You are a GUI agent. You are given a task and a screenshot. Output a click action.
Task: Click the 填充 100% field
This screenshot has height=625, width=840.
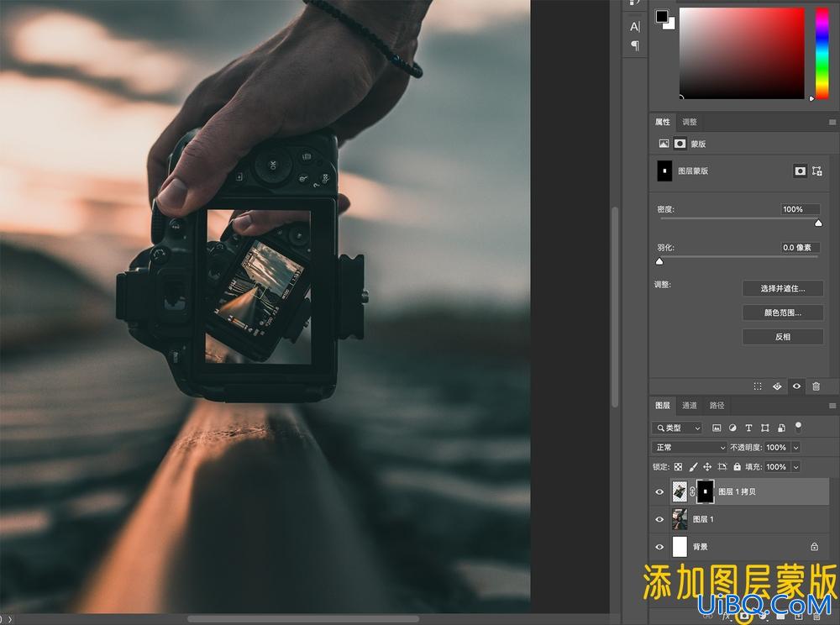[776, 467]
